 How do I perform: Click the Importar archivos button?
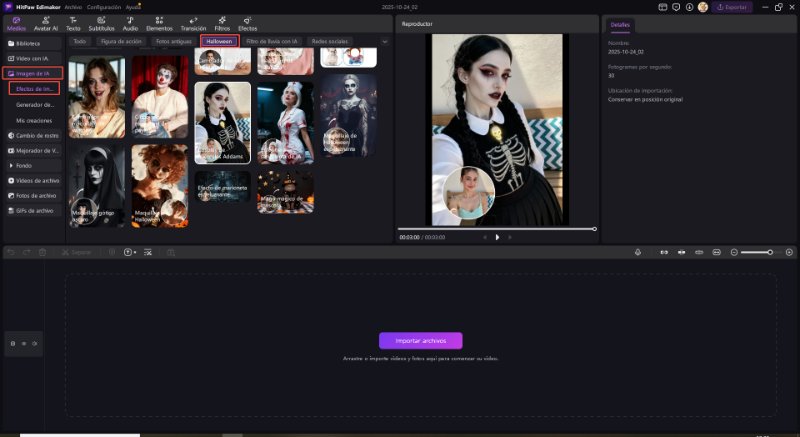[420, 340]
